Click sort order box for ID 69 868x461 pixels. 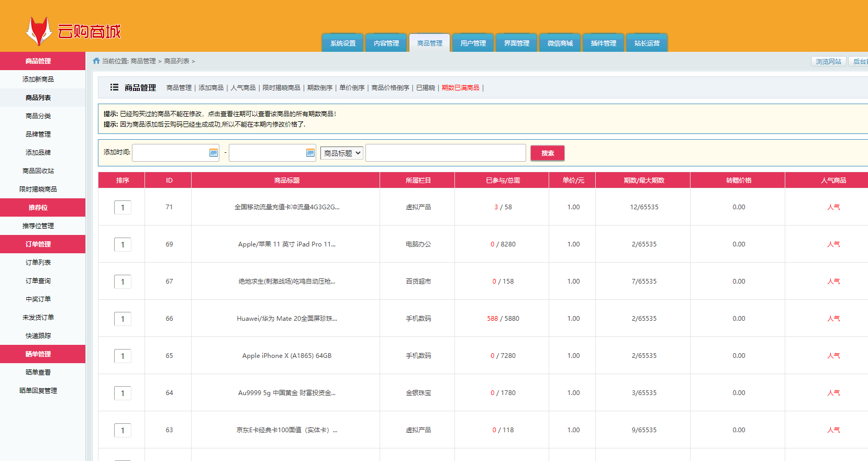123,244
